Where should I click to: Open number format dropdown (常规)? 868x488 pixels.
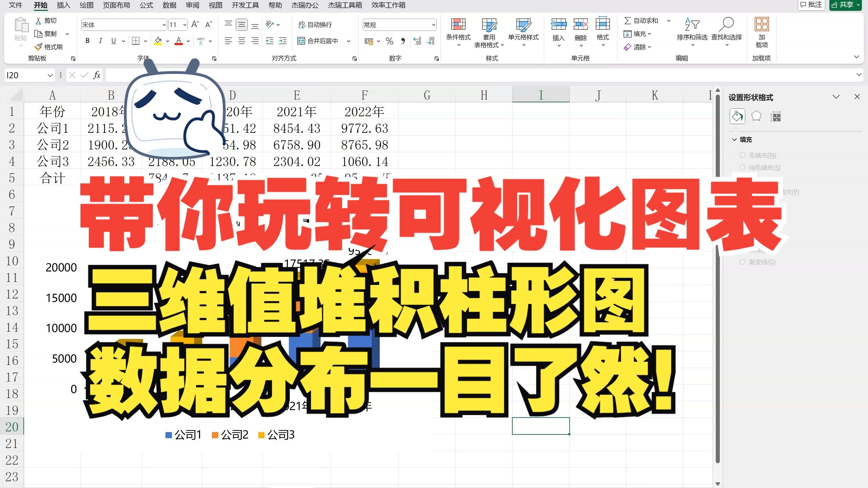433,25
